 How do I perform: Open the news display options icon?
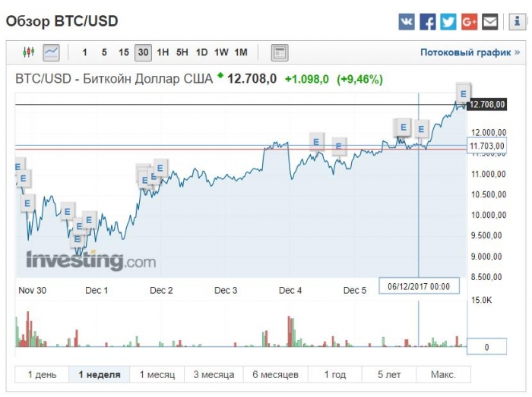tap(280, 52)
